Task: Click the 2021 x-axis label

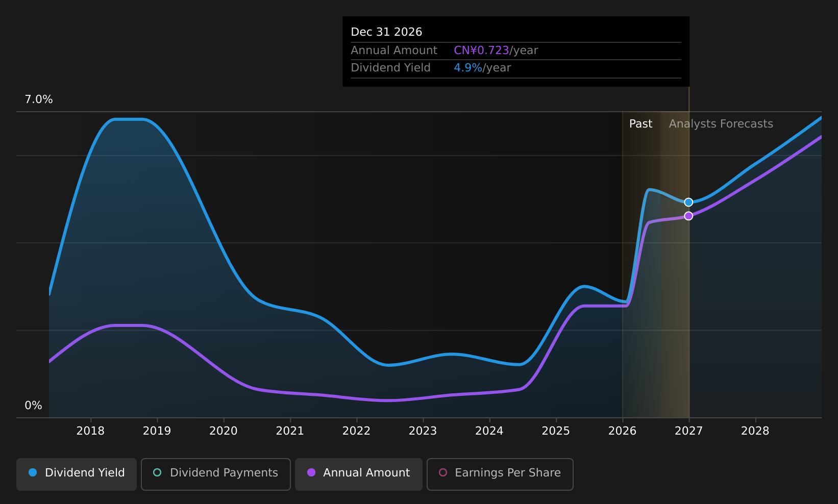Action: (290, 431)
